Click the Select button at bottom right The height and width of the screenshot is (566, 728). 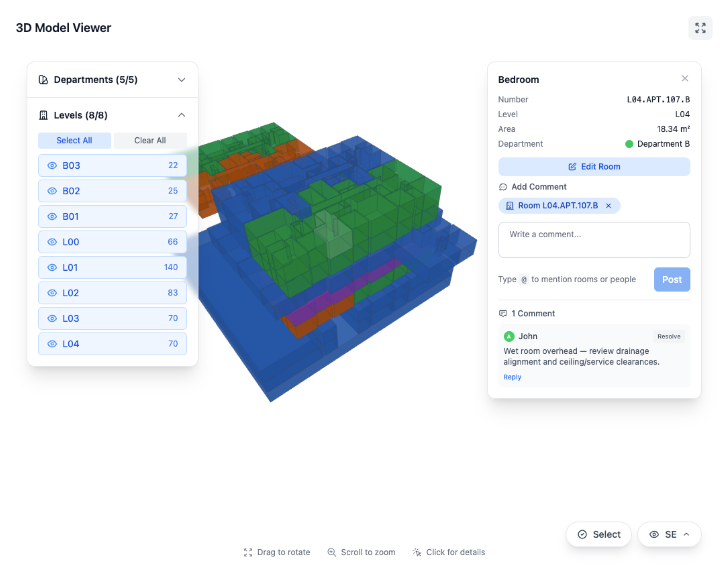pyautogui.click(x=598, y=534)
